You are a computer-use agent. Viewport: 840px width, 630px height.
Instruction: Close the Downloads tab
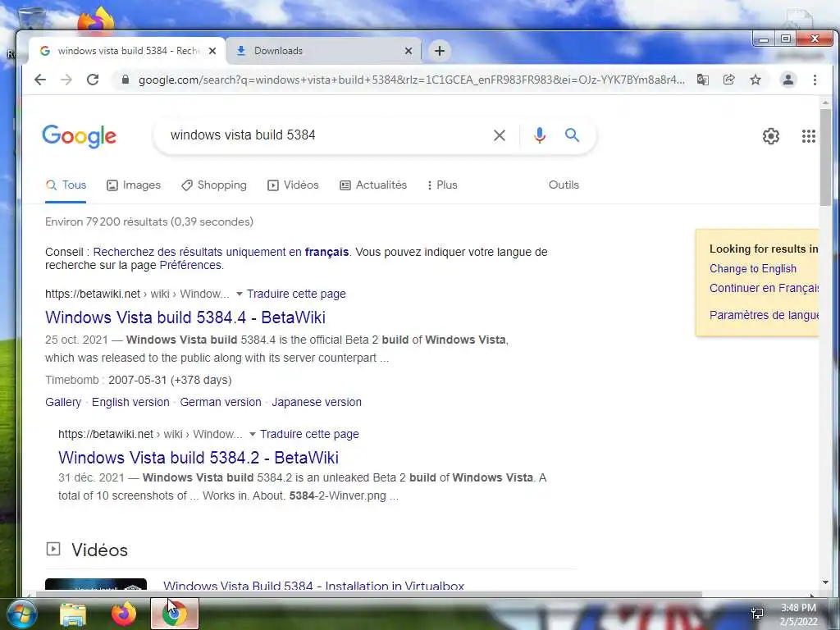point(409,51)
